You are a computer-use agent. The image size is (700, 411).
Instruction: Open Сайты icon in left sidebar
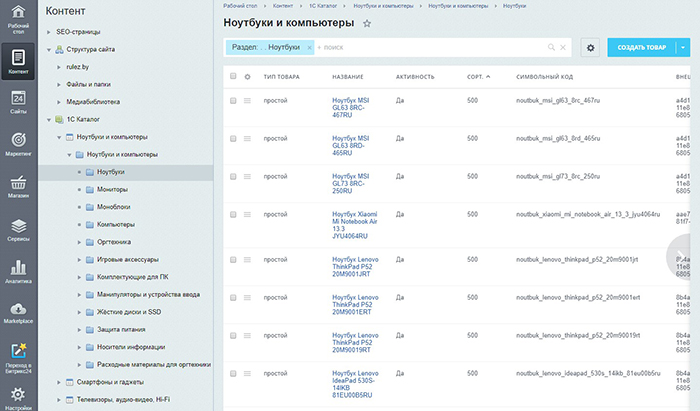18,103
